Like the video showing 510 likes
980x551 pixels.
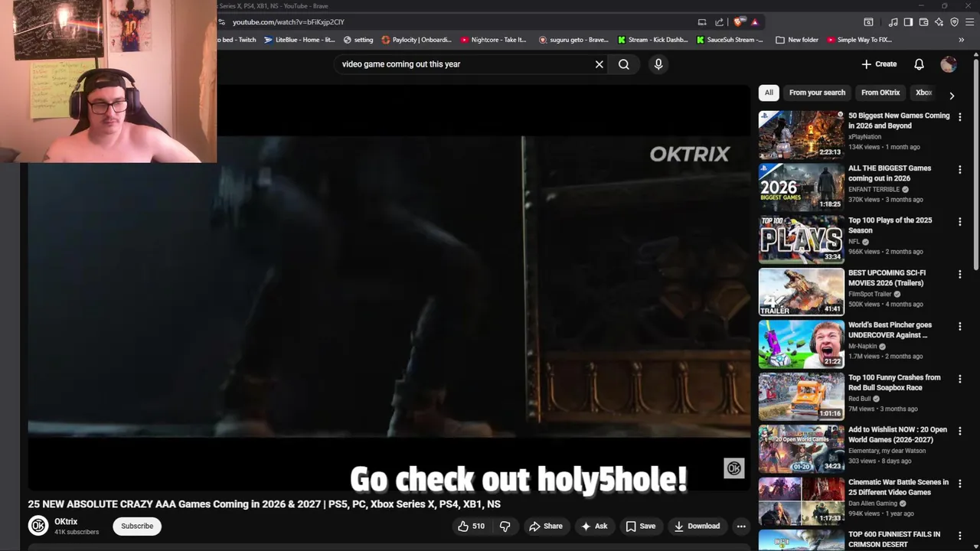click(472, 526)
